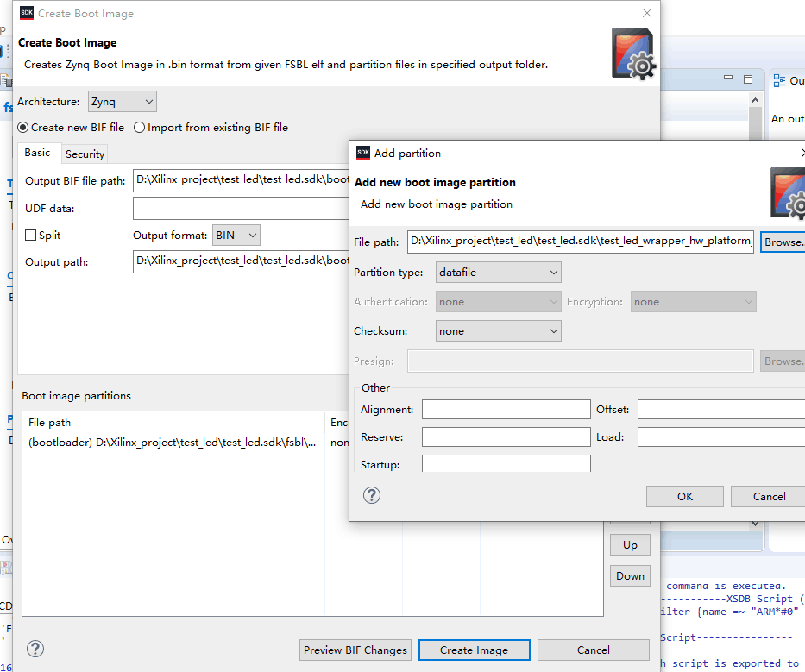Click the Output BIF file path field

click(241, 180)
